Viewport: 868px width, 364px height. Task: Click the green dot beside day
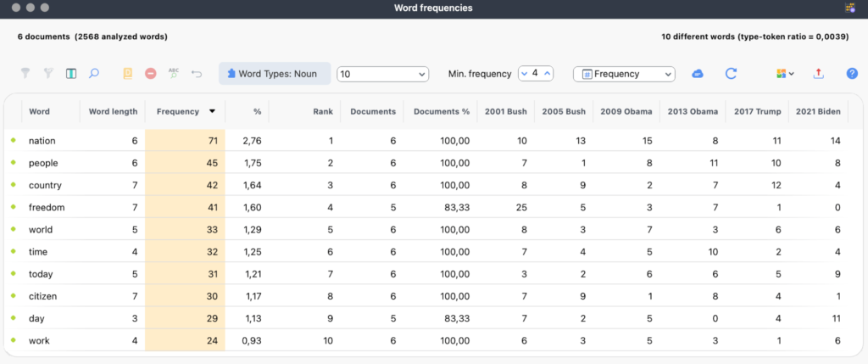pos(14,318)
